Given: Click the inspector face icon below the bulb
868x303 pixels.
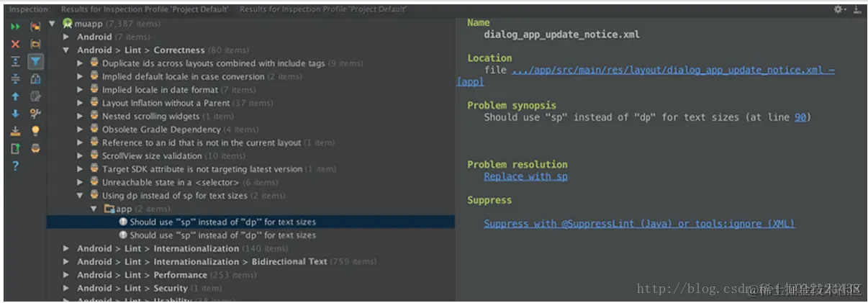Looking at the screenshot, I should click(x=35, y=148).
